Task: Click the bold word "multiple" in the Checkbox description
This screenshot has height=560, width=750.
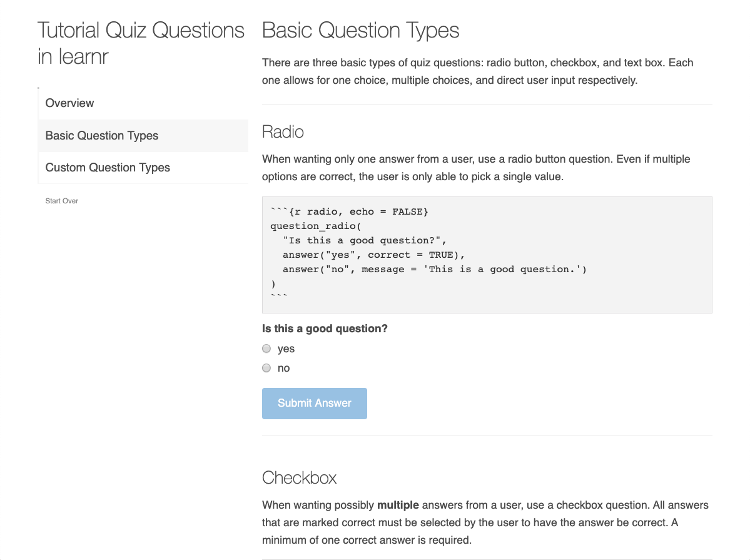Action: pyautogui.click(x=398, y=505)
